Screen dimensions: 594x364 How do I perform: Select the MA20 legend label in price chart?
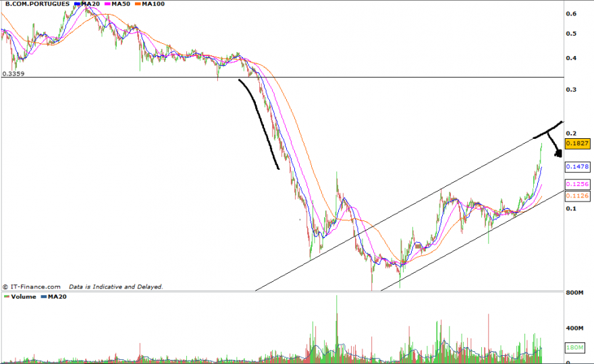tap(90, 4)
